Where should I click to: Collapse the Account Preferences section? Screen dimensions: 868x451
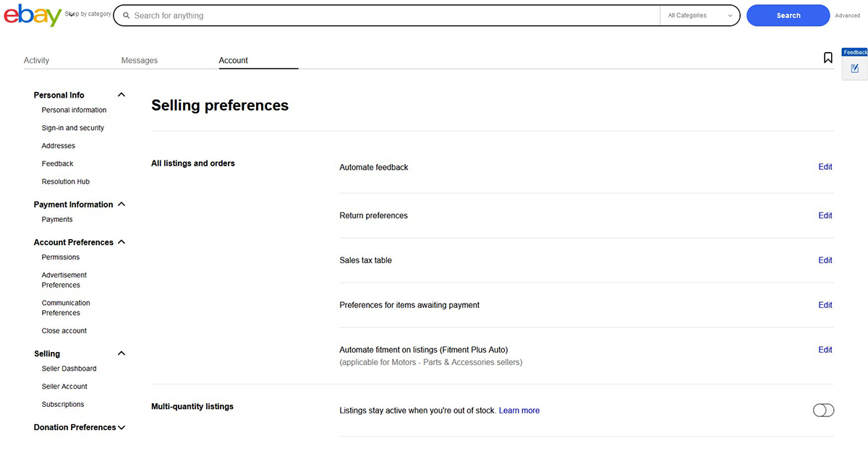[x=122, y=241]
